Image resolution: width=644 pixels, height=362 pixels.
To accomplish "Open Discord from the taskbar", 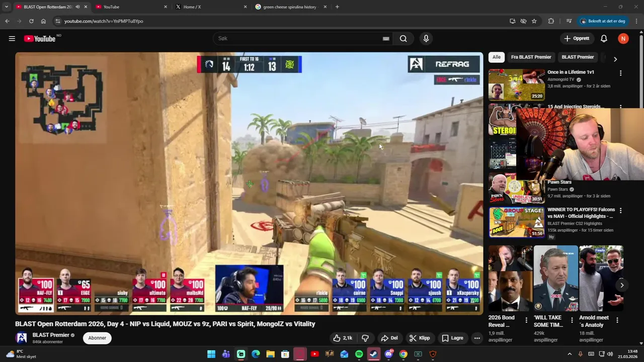I will tap(388, 354).
